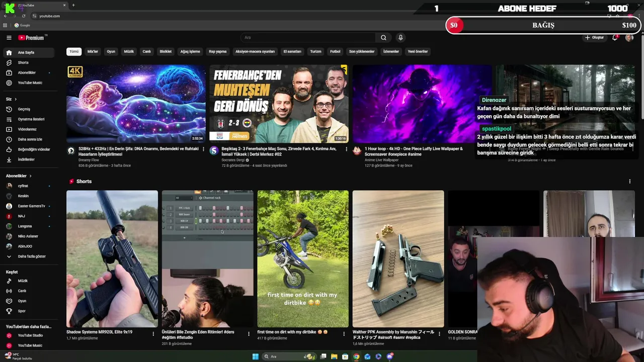Select the Tümü filter chip

click(74, 51)
